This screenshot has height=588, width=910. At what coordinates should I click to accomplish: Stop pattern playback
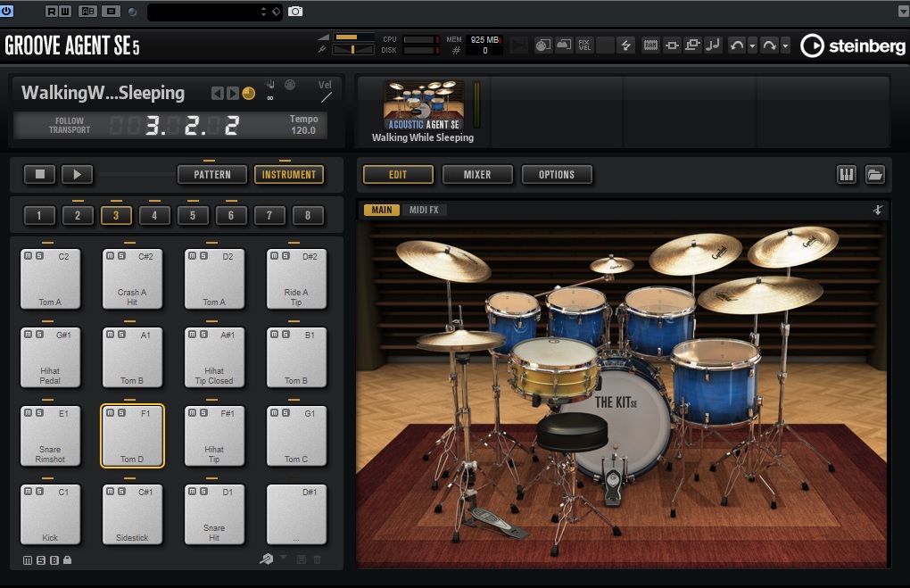pyautogui.click(x=39, y=174)
